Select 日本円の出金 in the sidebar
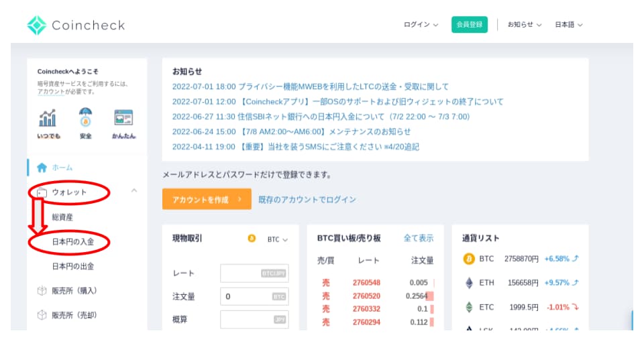The width and height of the screenshot is (644, 362). 72,266
